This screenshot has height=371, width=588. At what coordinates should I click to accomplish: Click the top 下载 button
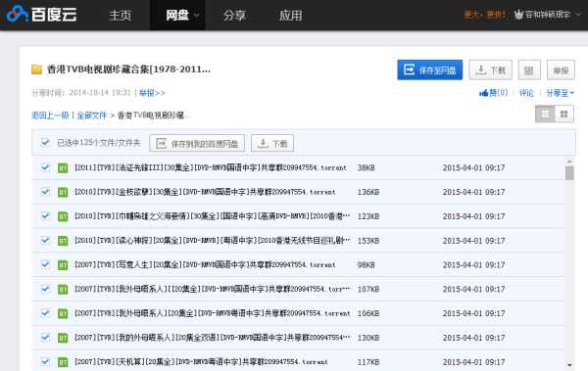pyautogui.click(x=490, y=70)
